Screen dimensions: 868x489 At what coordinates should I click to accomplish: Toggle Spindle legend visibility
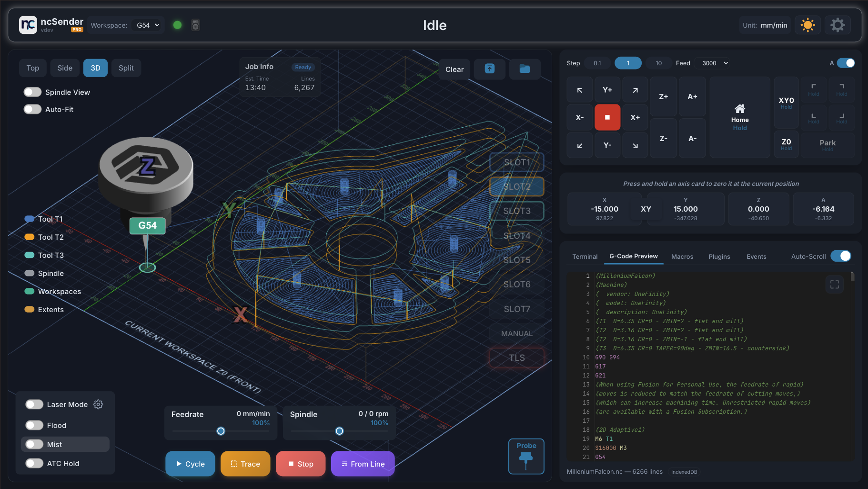point(44,274)
